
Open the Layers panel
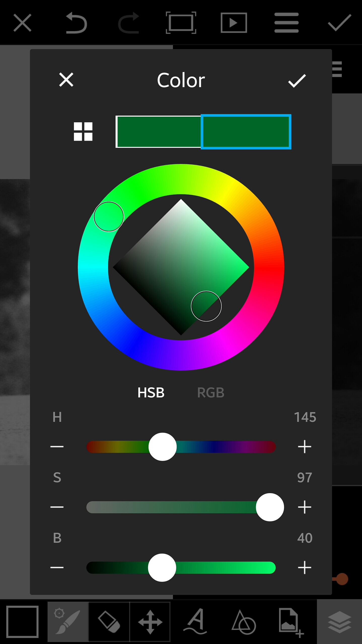339,622
